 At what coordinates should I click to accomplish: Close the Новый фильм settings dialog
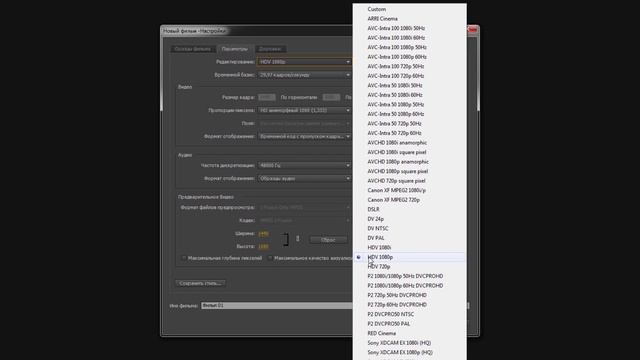click(473, 30)
